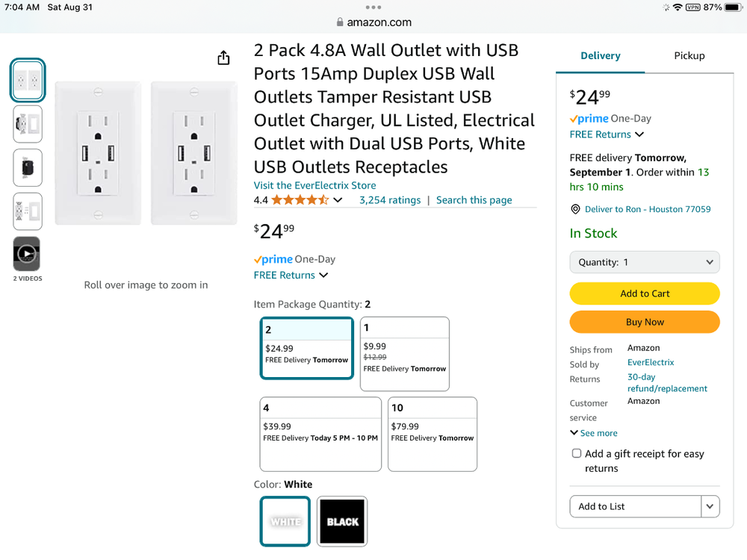Click the lock icon beside amazon.com
Image resolution: width=747 pixels, height=560 pixels.
340,22
